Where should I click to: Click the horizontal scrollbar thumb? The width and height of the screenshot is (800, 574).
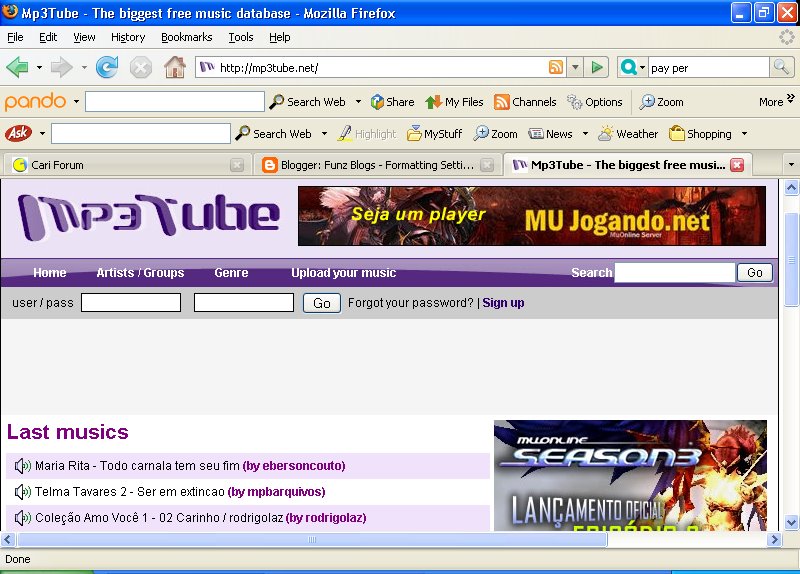point(312,539)
